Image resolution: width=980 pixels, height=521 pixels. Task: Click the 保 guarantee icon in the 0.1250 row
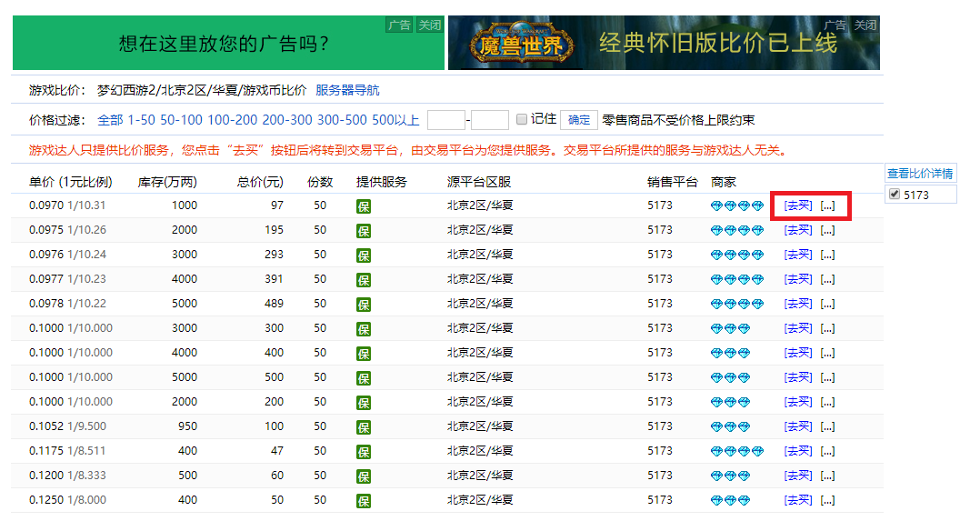tap(364, 501)
